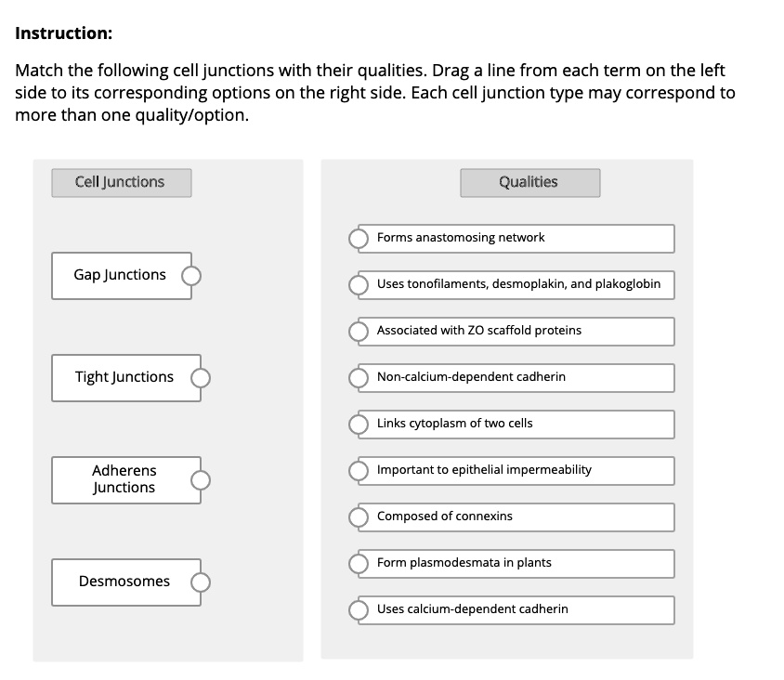The image size is (784, 680).
Task: Select the circle for 'Non-calcium-dependent cadherin'
Action: click(x=358, y=378)
